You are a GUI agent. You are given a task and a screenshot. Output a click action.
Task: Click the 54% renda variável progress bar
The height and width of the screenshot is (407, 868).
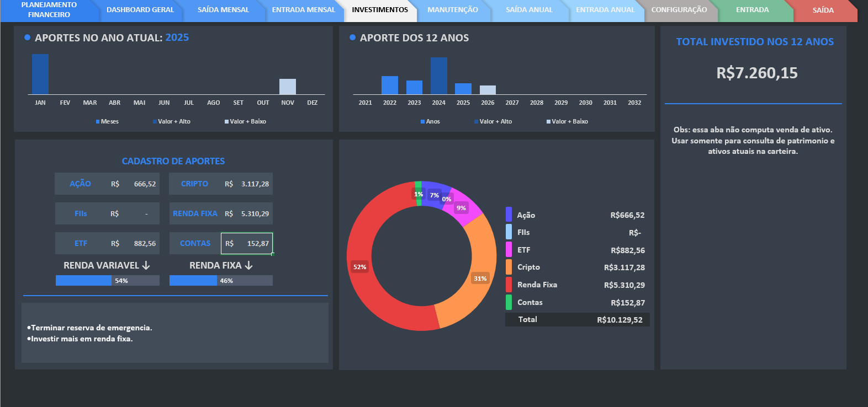point(108,281)
